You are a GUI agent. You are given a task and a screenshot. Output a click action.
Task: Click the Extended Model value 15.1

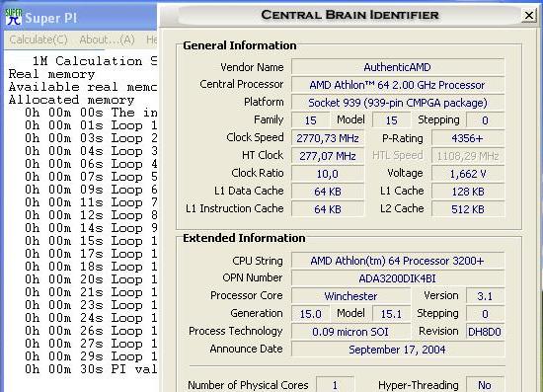pyautogui.click(x=391, y=314)
